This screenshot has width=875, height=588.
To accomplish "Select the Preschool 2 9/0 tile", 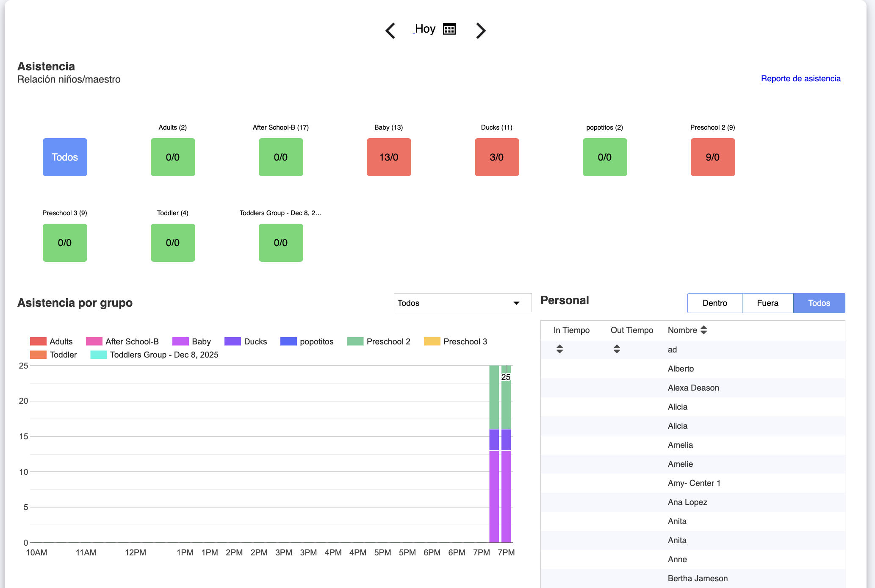I will pos(712,157).
